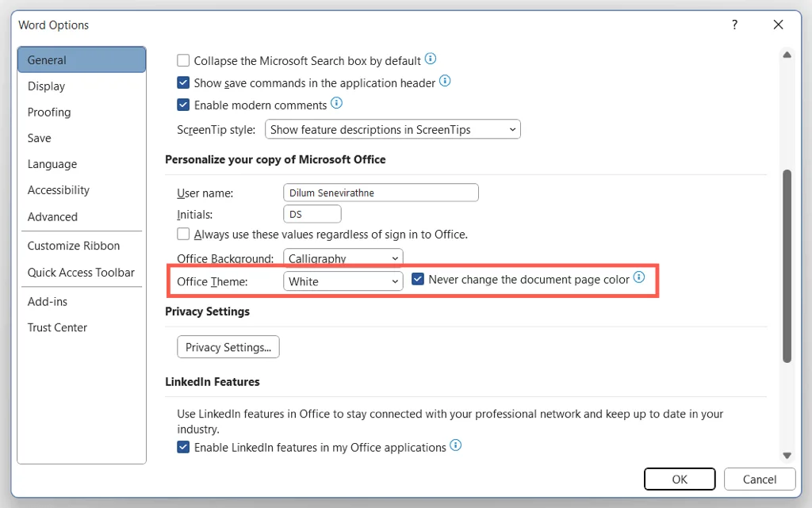This screenshot has width=812, height=508.
Task: Click info icon beside Collapse Microsoft Search box
Action: [x=431, y=59]
